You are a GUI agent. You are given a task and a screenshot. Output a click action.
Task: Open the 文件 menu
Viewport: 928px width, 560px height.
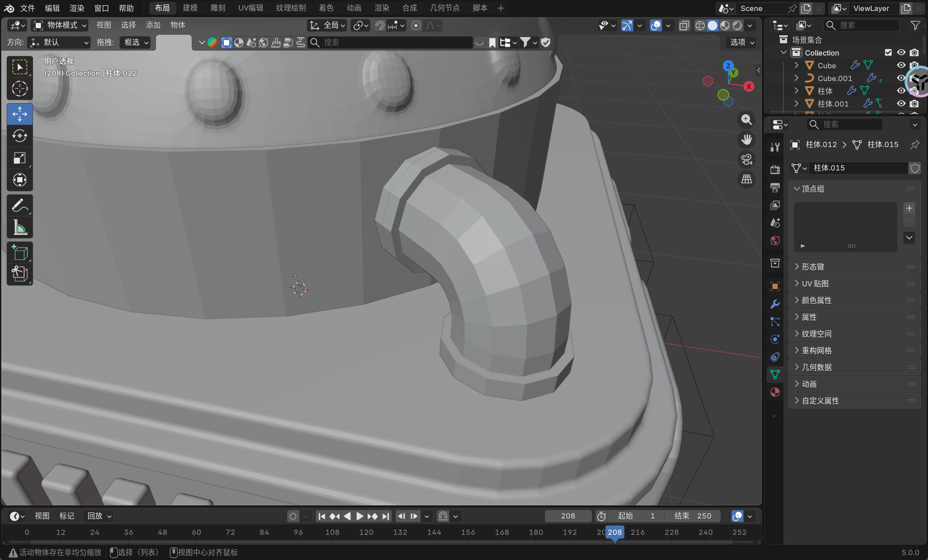[27, 8]
